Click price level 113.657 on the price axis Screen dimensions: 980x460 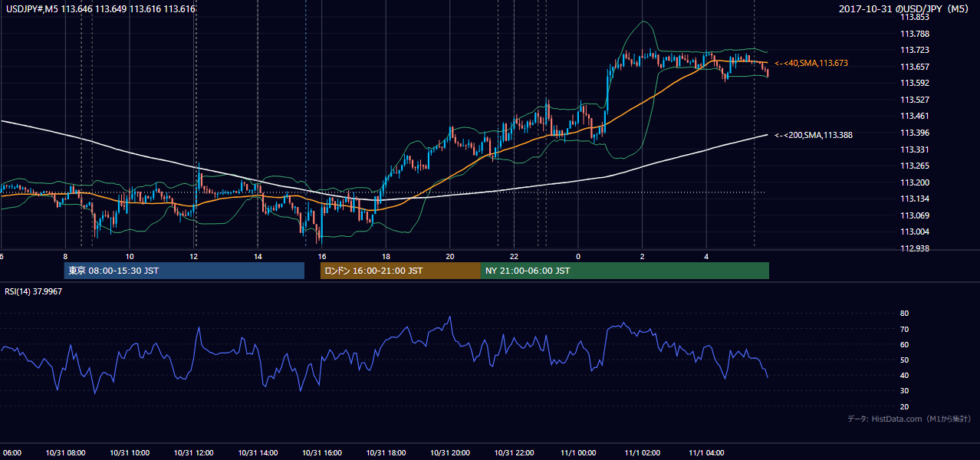pyautogui.click(x=916, y=67)
